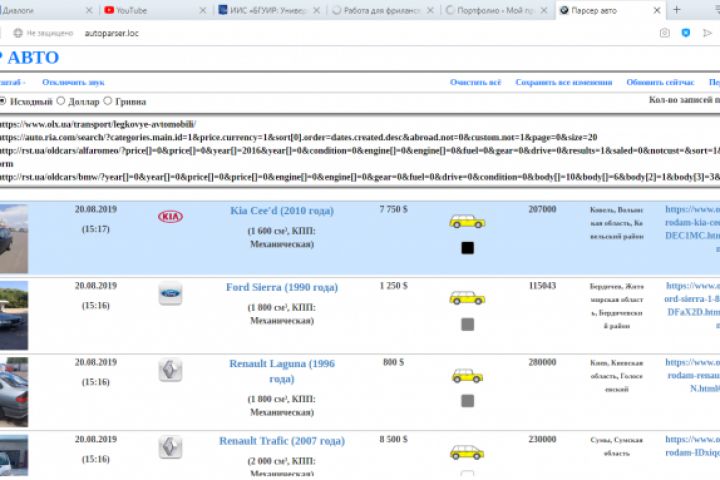Click yellow car body icon in Ford Sierra row

pyautogui.click(x=467, y=298)
